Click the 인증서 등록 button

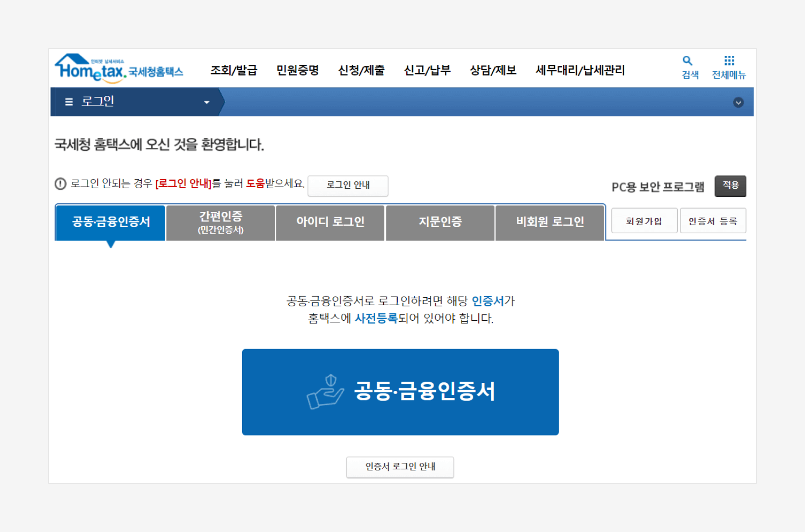click(713, 220)
